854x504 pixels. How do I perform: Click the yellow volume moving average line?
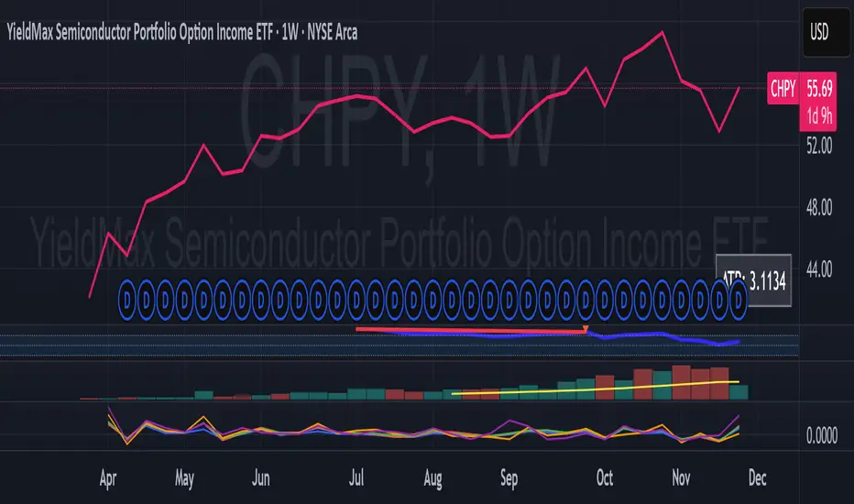596,388
